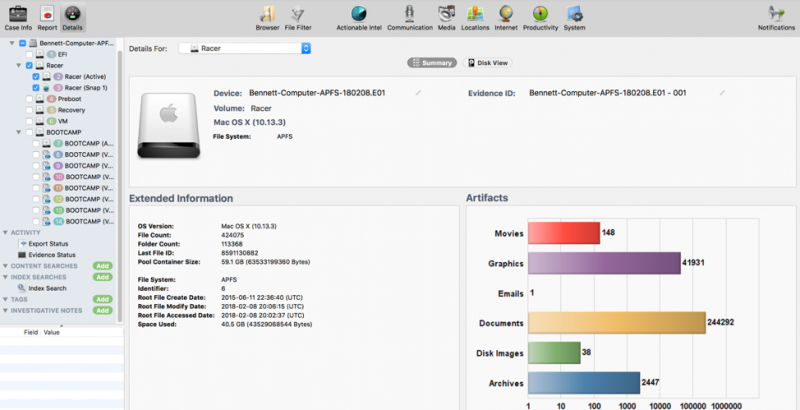The height and width of the screenshot is (410, 800).
Task: Switch to the Disk View tab
Action: 489,63
